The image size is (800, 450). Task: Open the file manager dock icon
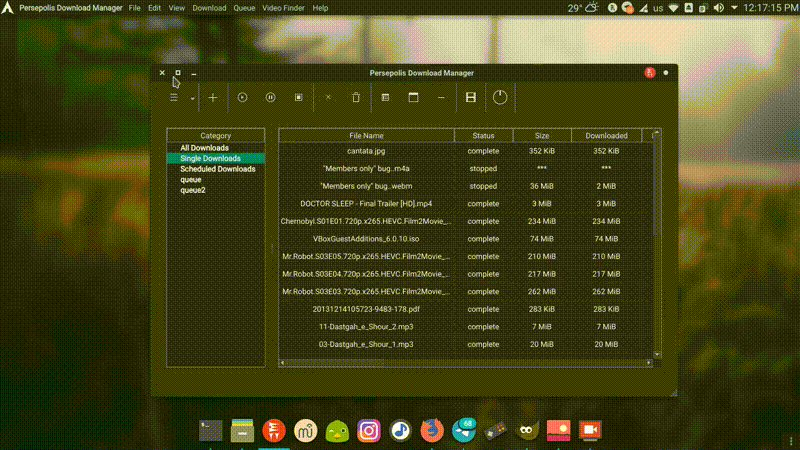(x=242, y=431)
